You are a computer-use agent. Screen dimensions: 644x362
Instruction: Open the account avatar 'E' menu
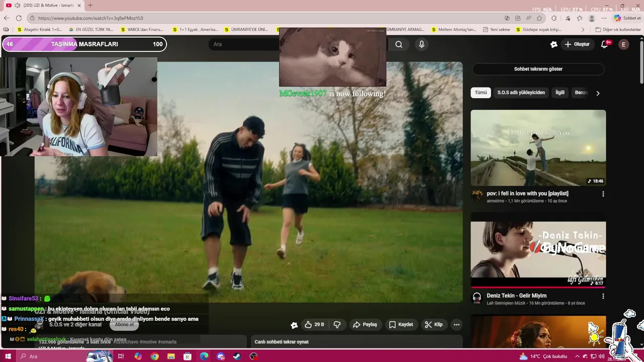click(624, 44)
